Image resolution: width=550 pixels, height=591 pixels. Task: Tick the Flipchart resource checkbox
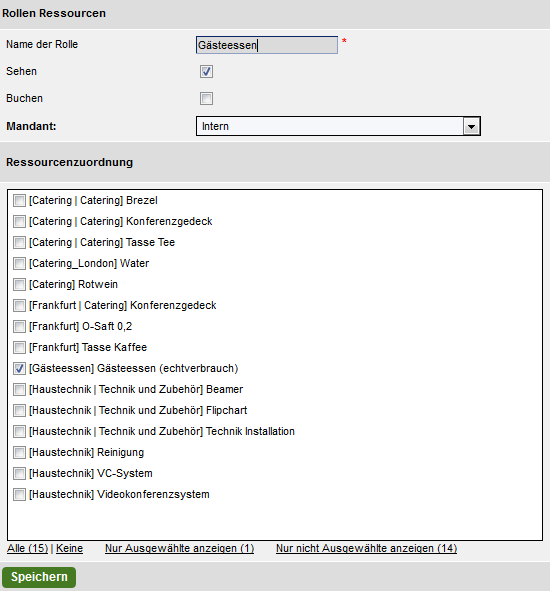click(19, 410)
